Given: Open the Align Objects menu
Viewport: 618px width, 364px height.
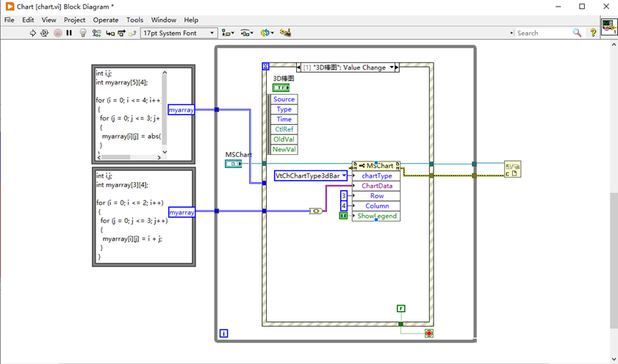Looking at the screenshot, I should (228, 33).
